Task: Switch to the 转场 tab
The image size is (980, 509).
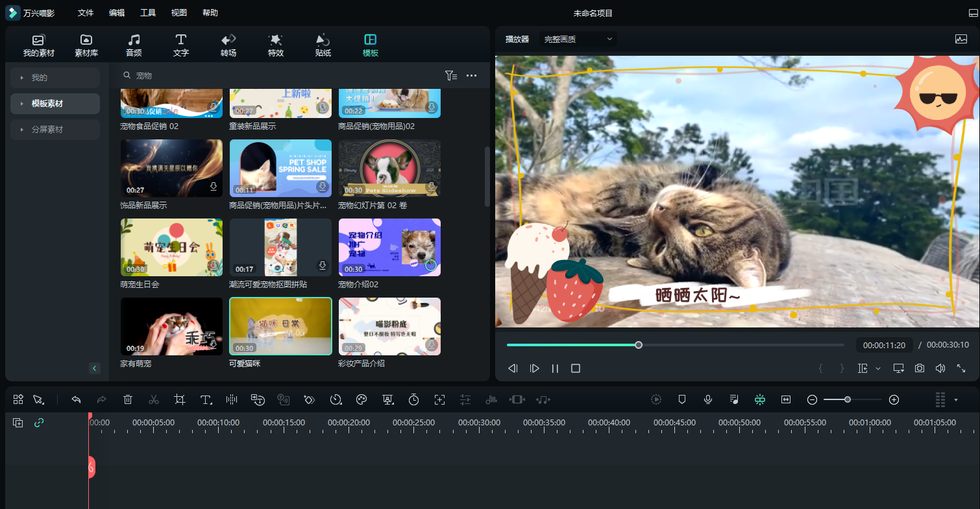Action: [x=228, y=45]
